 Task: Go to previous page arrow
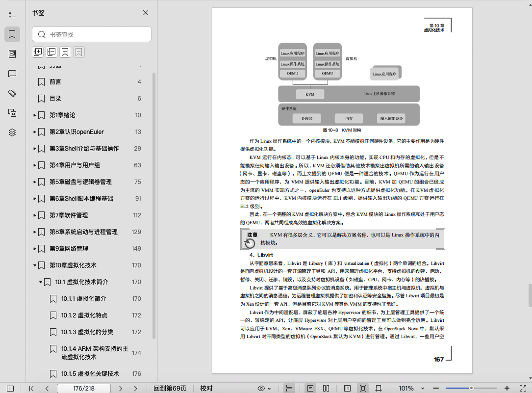pos(47,389)
